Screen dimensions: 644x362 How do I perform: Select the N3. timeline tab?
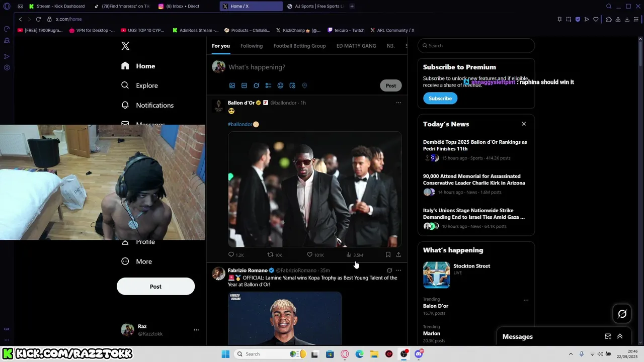point(390,46)
